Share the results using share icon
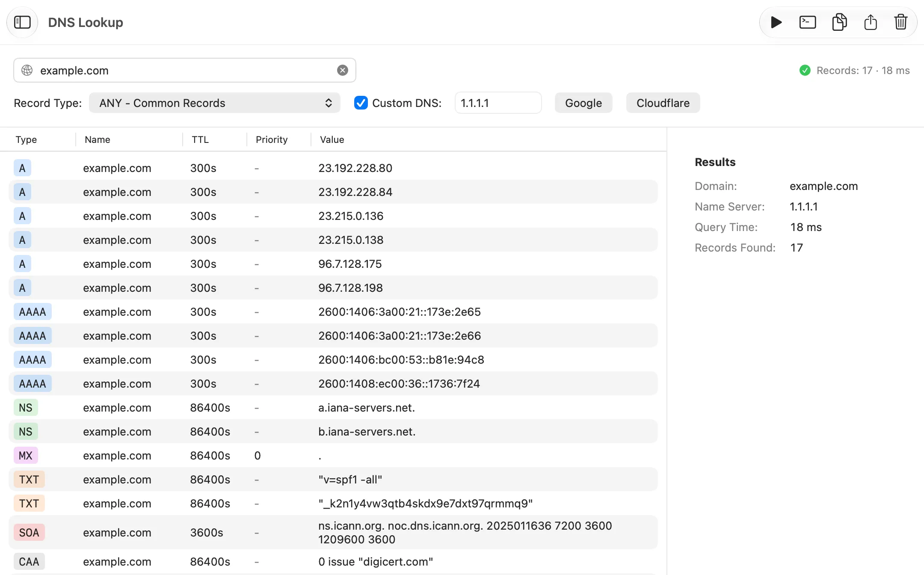924x575 pixels. pos(871,22)
